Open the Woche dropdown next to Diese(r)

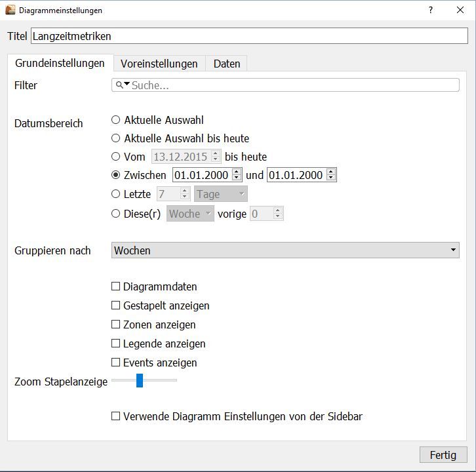[190, 214]
